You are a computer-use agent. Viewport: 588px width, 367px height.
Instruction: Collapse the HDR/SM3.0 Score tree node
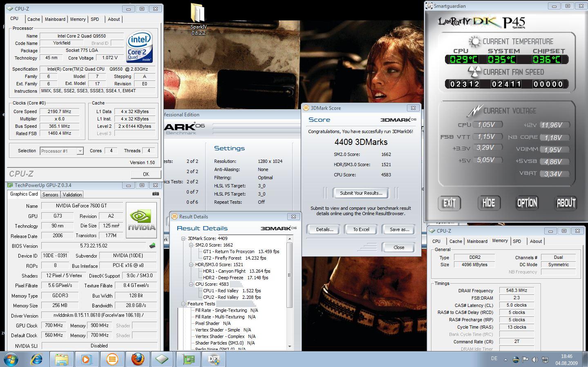tap(191, 265)
